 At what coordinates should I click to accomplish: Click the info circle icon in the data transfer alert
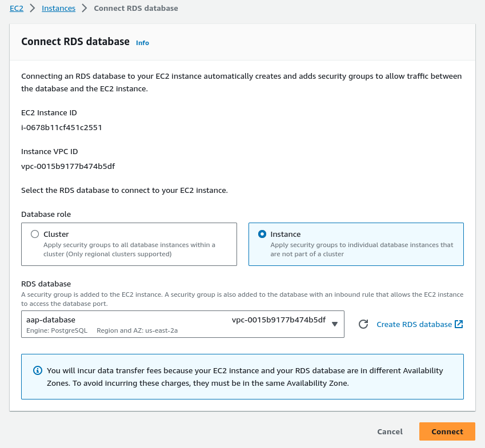37,370
